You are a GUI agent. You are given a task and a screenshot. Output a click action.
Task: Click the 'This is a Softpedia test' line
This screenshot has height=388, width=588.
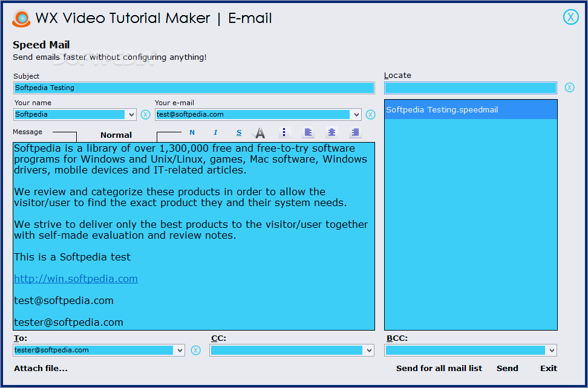(73, 257)
